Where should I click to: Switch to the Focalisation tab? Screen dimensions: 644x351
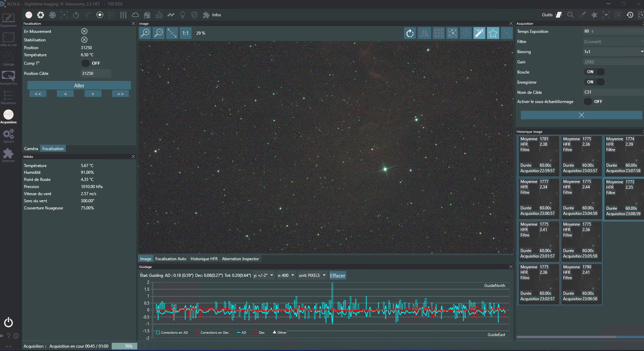53,149
